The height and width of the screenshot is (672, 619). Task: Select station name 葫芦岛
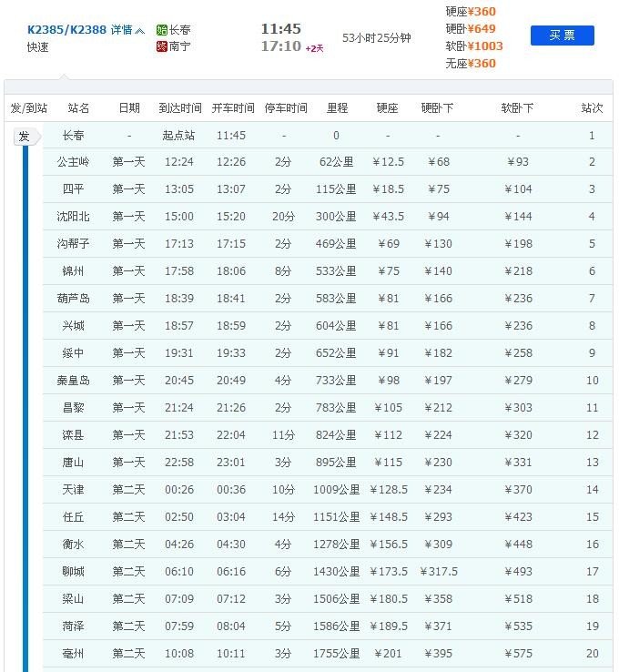(x=73, y=299)
